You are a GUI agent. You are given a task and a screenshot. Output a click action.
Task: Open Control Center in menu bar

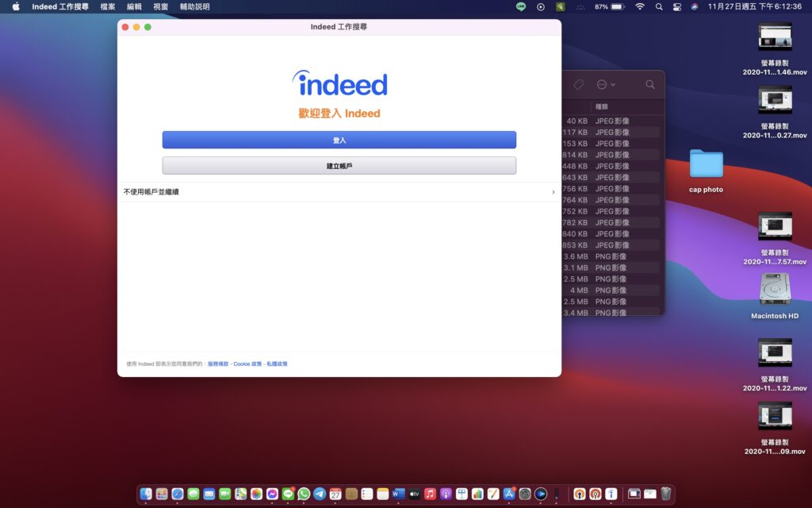tap(677, 6)
